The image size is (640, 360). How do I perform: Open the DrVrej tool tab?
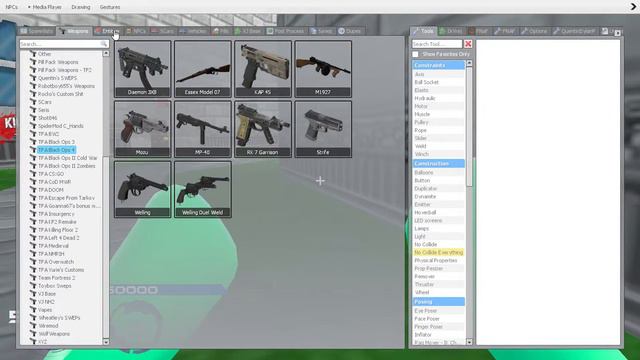click(x=451, y=31)
